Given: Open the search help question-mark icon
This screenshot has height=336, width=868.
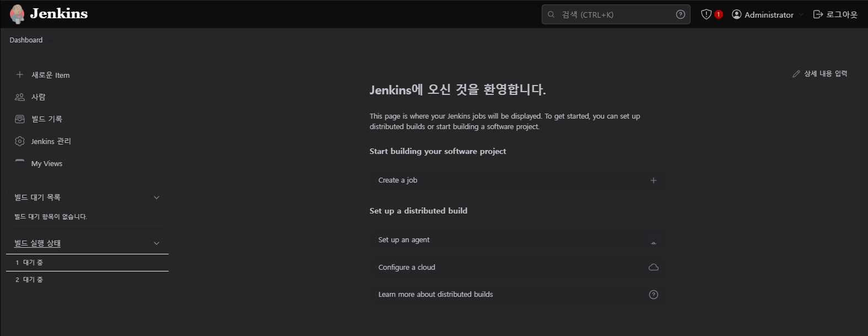Looking at the screenshot, I should (681, 14).
